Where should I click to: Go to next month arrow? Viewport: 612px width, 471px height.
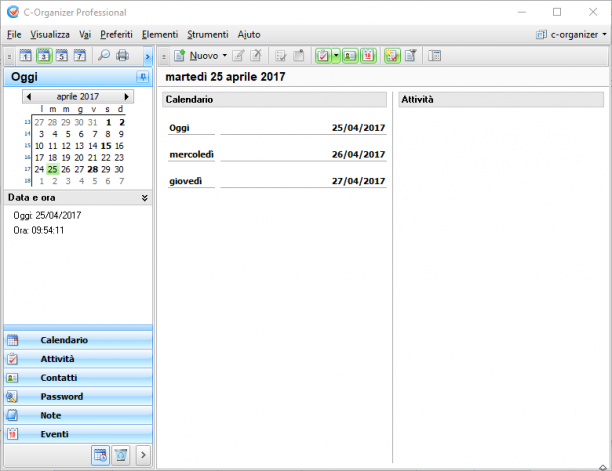[126, 97]
